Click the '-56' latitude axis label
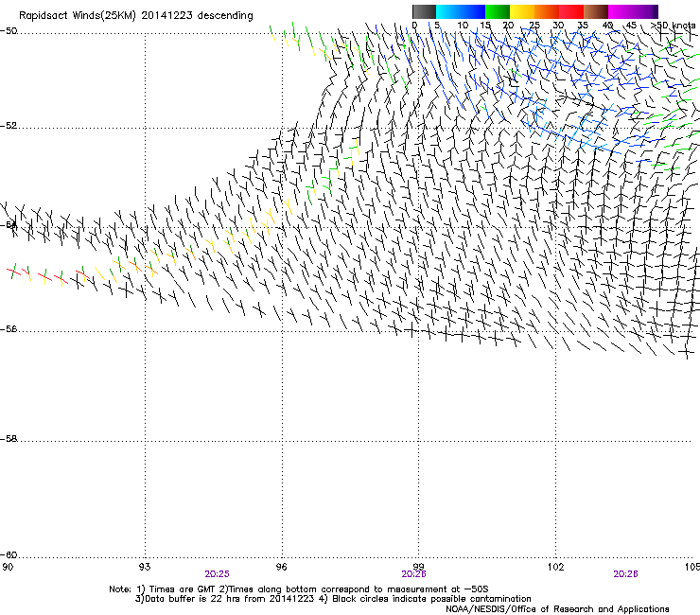This screenshot has width=700, height=615. 9,329
